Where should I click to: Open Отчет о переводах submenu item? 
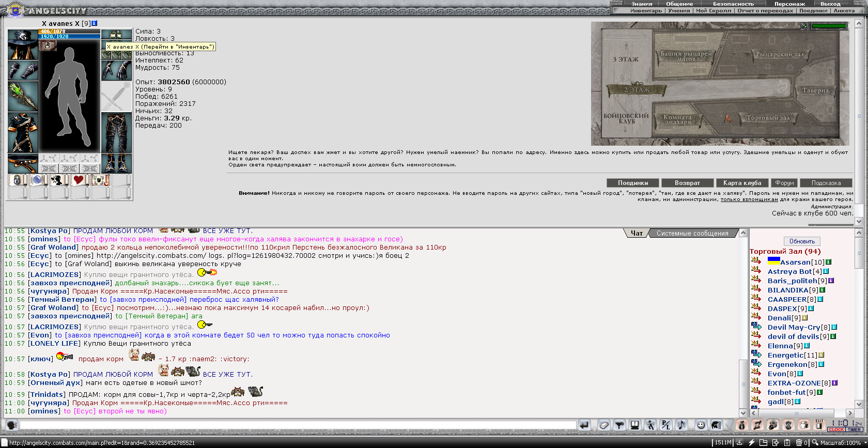[765, 10]
